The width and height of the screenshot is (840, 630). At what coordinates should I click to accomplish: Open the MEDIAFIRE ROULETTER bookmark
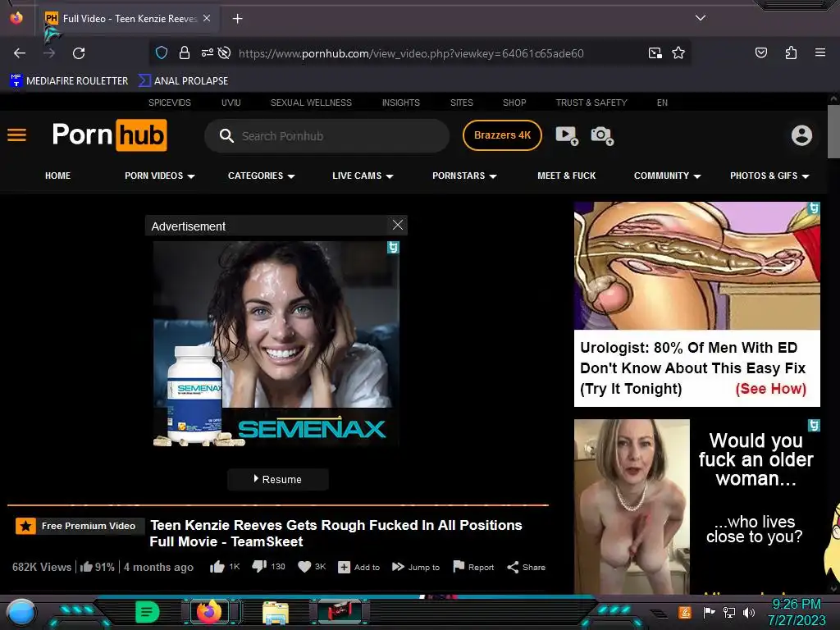click(x=69, y=80)
